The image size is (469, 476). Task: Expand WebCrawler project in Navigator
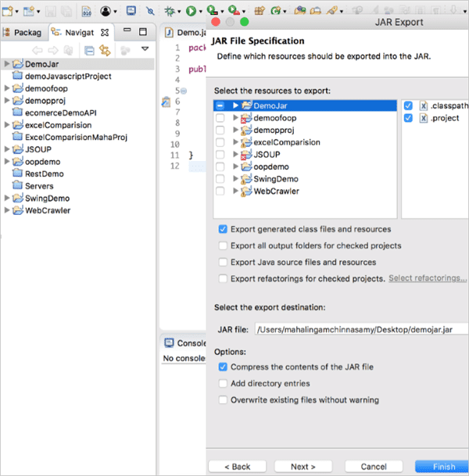click(x=6, y=210)
